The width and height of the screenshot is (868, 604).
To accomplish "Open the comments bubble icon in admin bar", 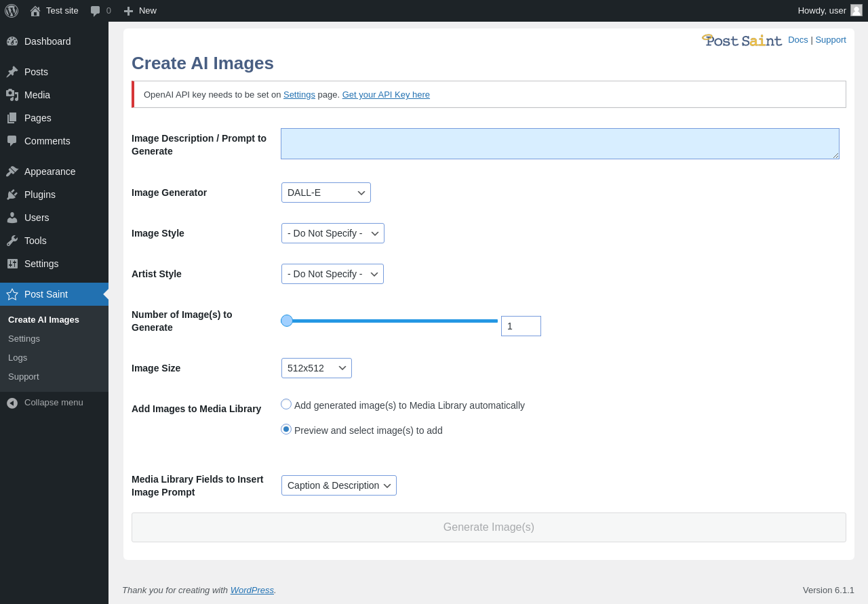I will [95, 11].
